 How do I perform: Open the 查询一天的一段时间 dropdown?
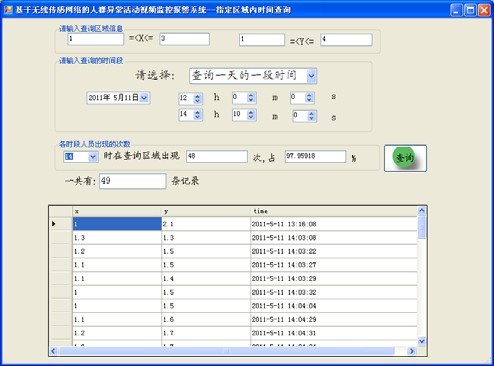[x=311, y=76]
